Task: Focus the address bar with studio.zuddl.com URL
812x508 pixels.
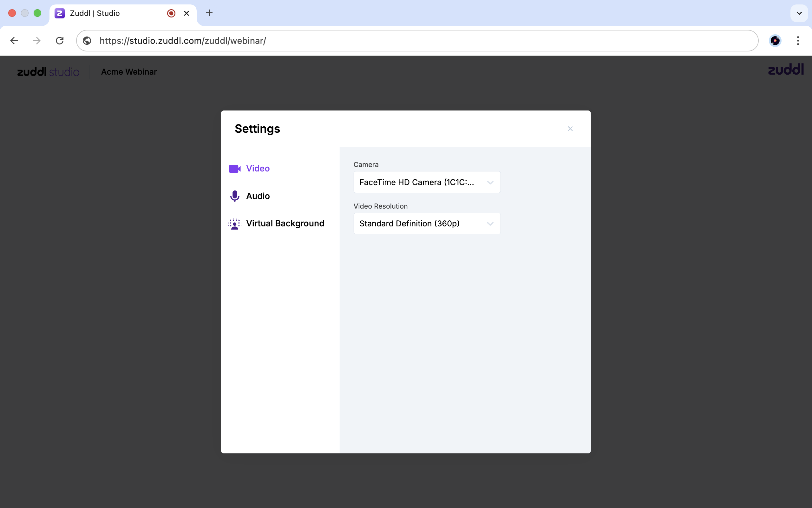Action: pos(417,41)
